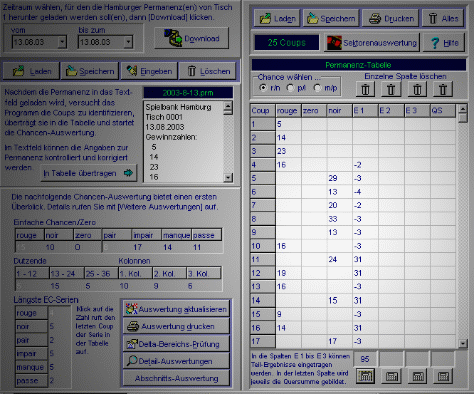Screen dimensions: 474x394
Task: Click coup row 1 header in the table
Action: pyautogui.click(x=263, y=124)
